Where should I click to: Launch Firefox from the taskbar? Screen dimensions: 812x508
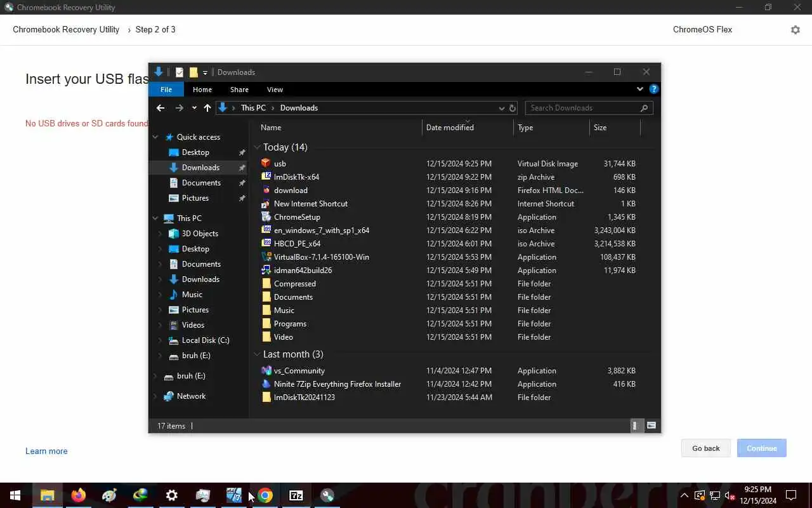coord(78,495)
